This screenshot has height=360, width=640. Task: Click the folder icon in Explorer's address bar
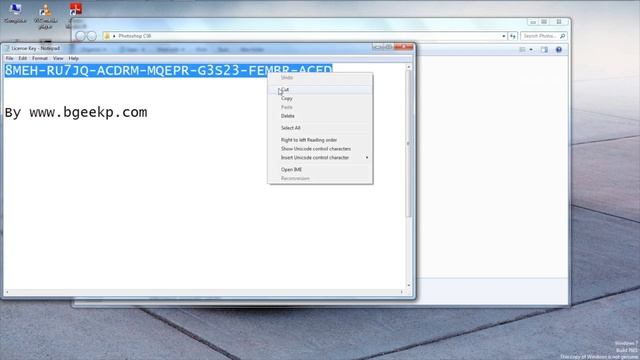[107, 36]
